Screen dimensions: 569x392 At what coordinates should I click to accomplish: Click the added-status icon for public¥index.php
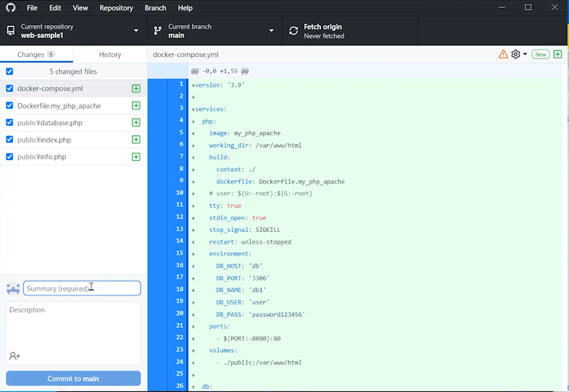pos(136,139)
